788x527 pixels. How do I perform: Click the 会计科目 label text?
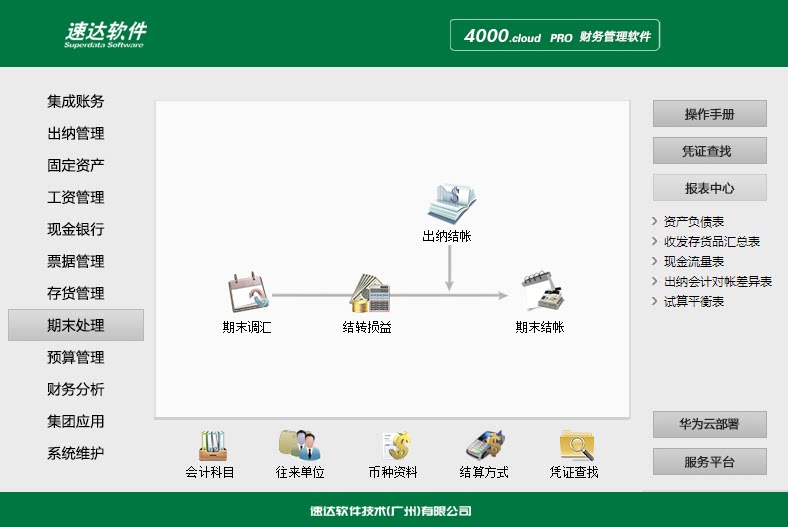[210, 472]
